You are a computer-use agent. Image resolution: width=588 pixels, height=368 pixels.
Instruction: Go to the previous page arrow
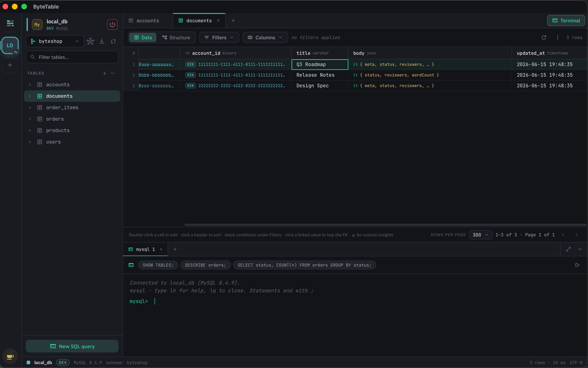point(563,235)
